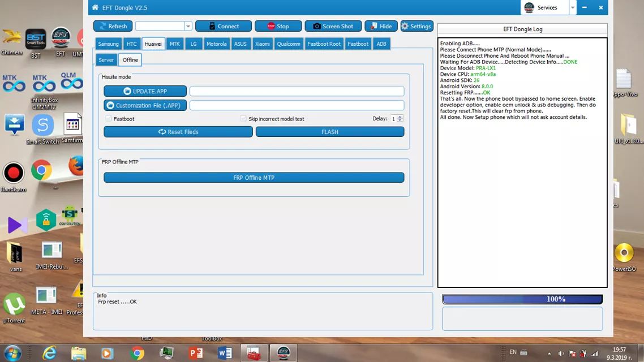The image size is (644, 362).
Task: Click the Stop button
Action: (278, 26)
